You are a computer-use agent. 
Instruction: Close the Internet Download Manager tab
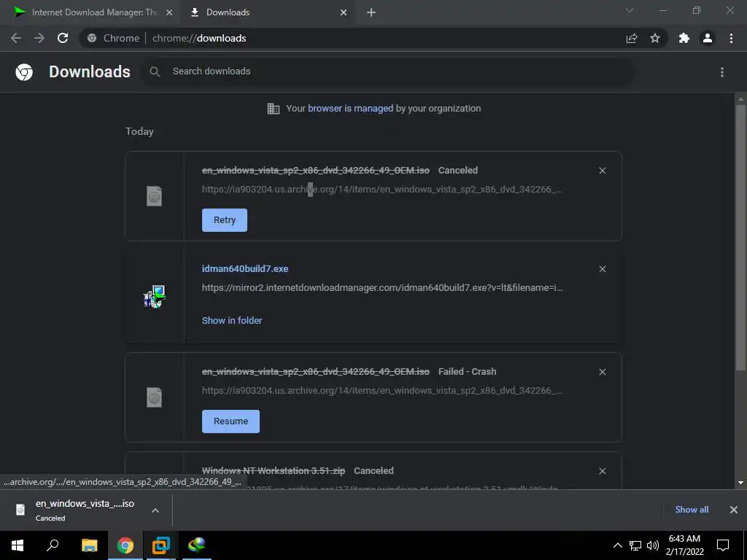coord(169,12)
